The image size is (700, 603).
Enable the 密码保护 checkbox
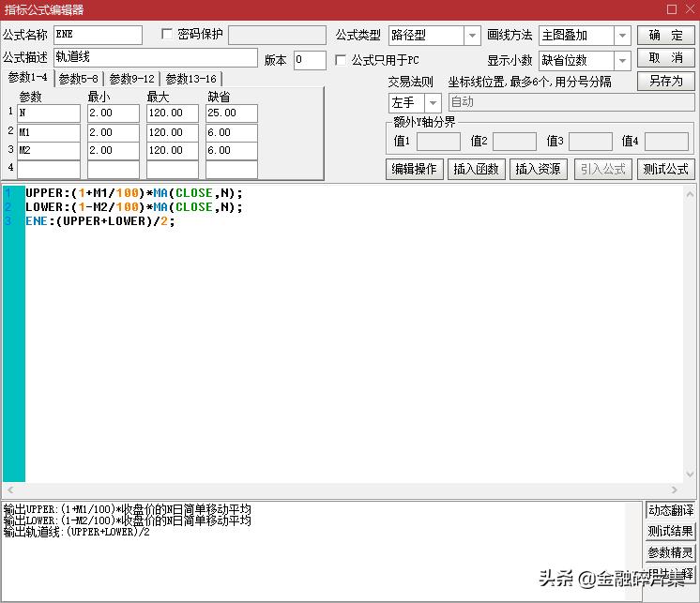[x=168, y=35]
